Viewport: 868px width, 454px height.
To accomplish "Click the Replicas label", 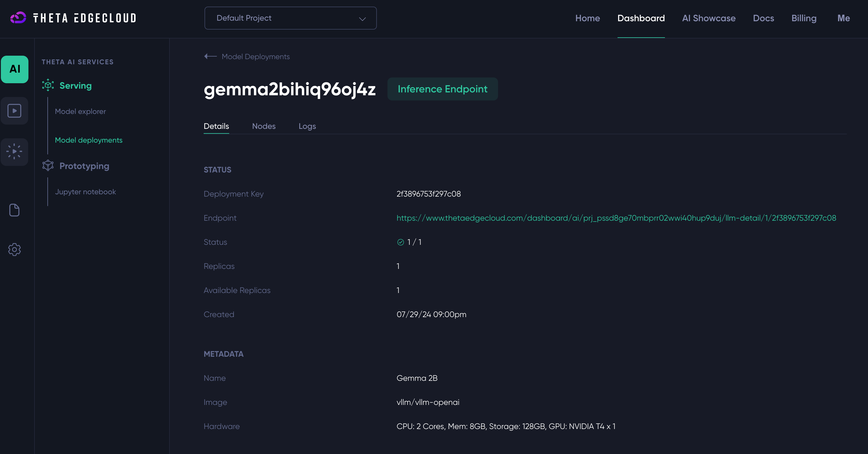I will 219,266.
